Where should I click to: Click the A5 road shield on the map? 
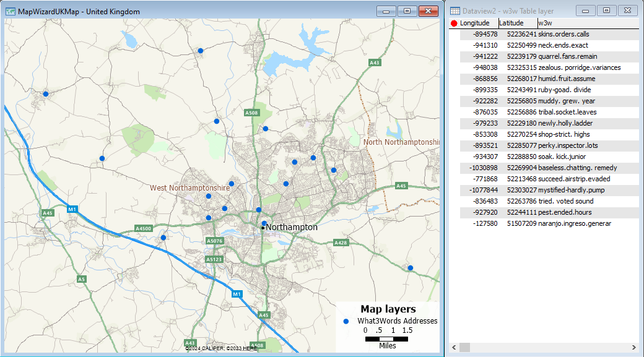click(x=81, y=280)
